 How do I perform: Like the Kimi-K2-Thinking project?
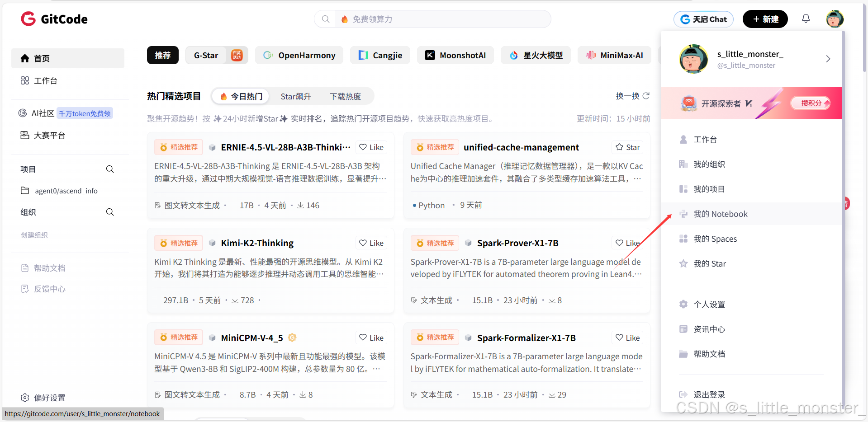371,243
